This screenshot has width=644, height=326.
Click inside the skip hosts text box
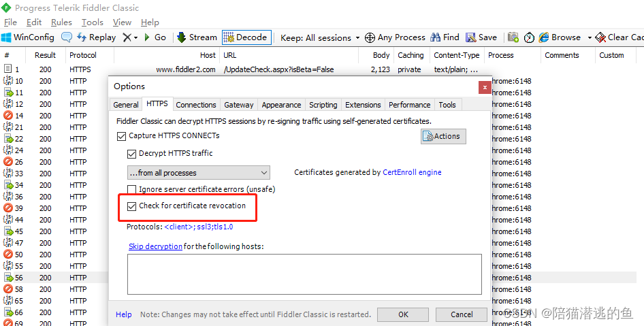pos(304,274)
